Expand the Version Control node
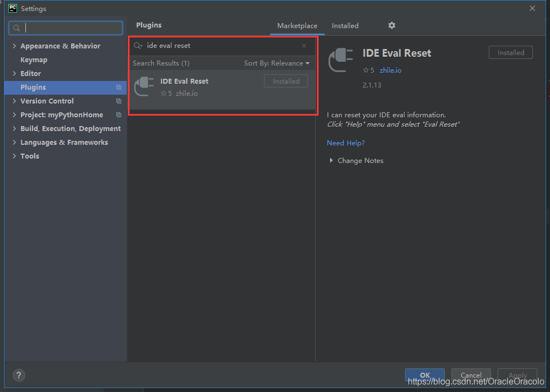The width and height of the screenshot is (550, 392). click(x=14, y=101)
